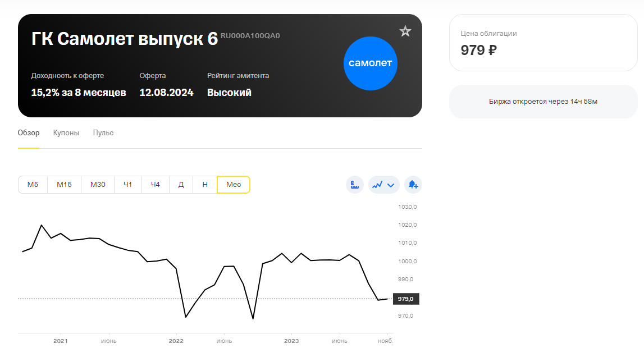The width and height of the screenshot is (644, 357).
Task: Click the Биржа откроется через 14ч 58м notice
Action: click(543, 102)
